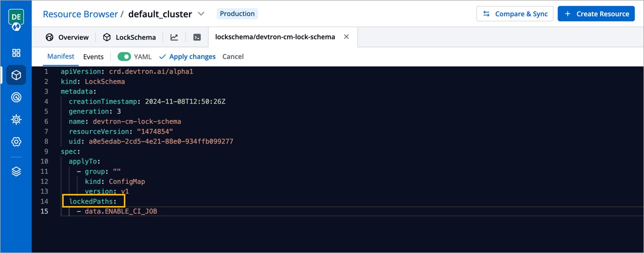Switch to the LockSchema tab
Viewport: 644px width, 253px height.
129,37
